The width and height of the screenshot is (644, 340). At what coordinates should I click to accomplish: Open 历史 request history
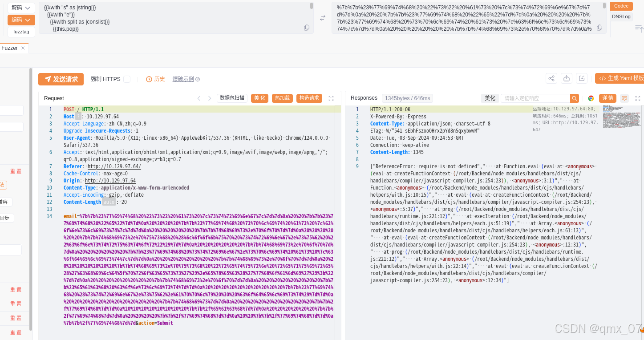click(156, 79)
